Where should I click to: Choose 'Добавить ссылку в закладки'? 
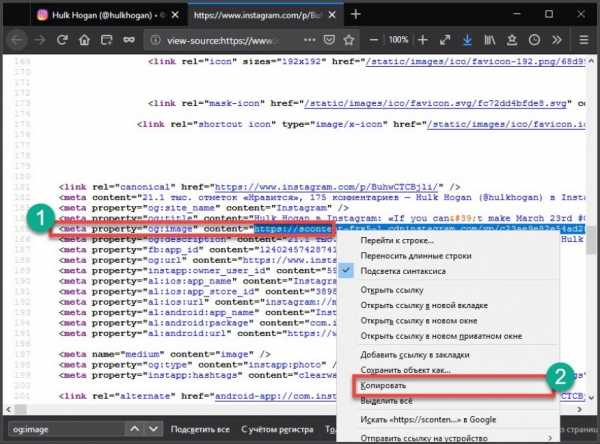(x=415, y=355)
